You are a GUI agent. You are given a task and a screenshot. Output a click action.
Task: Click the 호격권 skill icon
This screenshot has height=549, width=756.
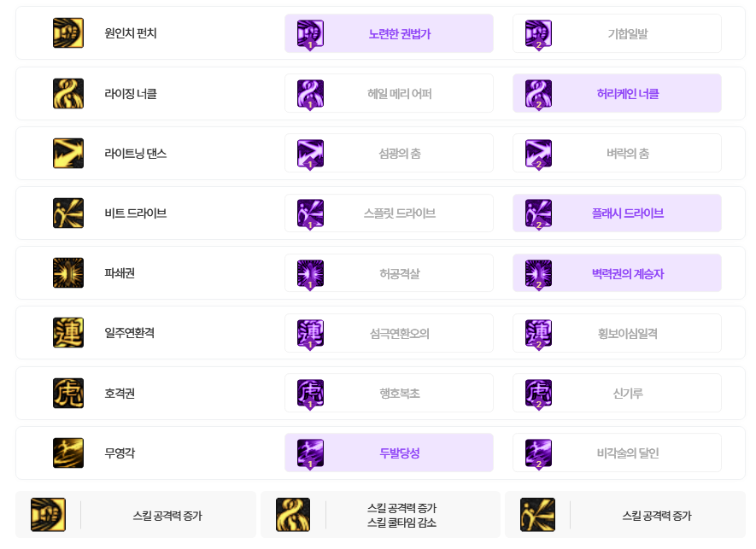(68, 393)
